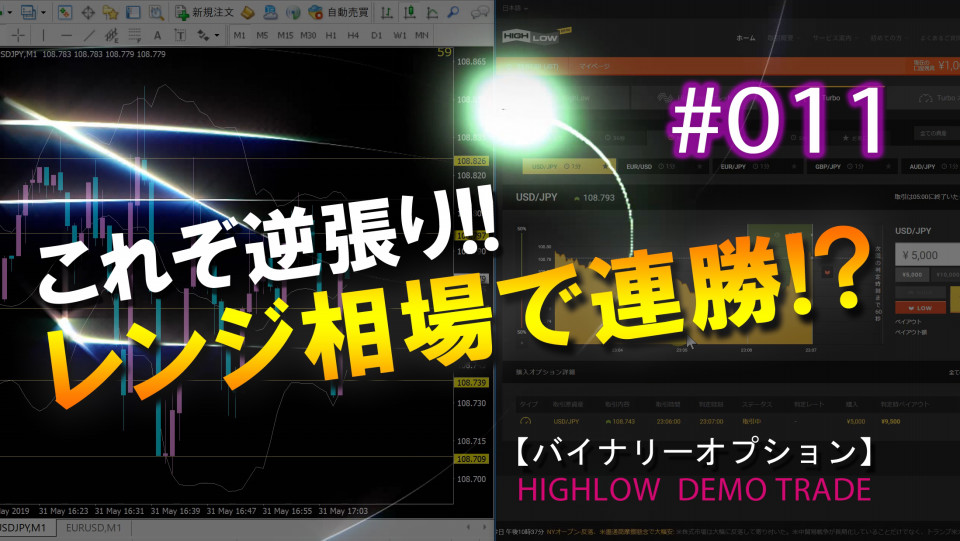Image resolution: width=960 pixels, height=541 pixels.
Task: Open the Navigator folder-star icon
Action: (x=111, y=12)
